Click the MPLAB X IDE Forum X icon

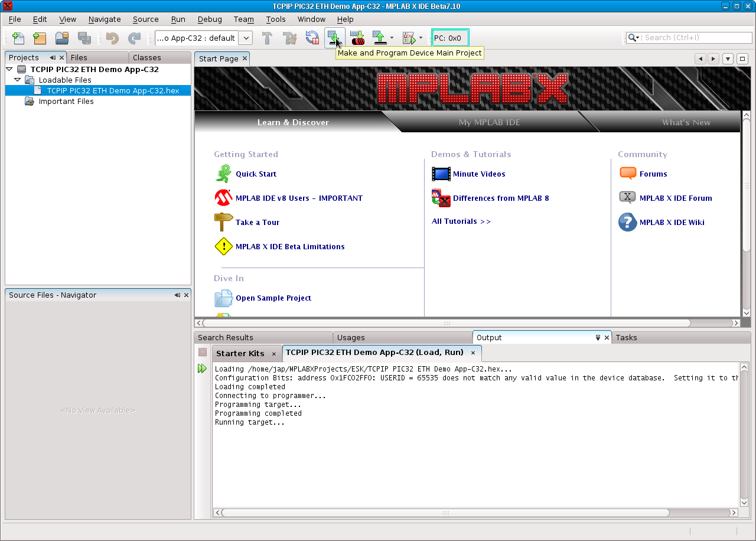(x=628, y=198)
